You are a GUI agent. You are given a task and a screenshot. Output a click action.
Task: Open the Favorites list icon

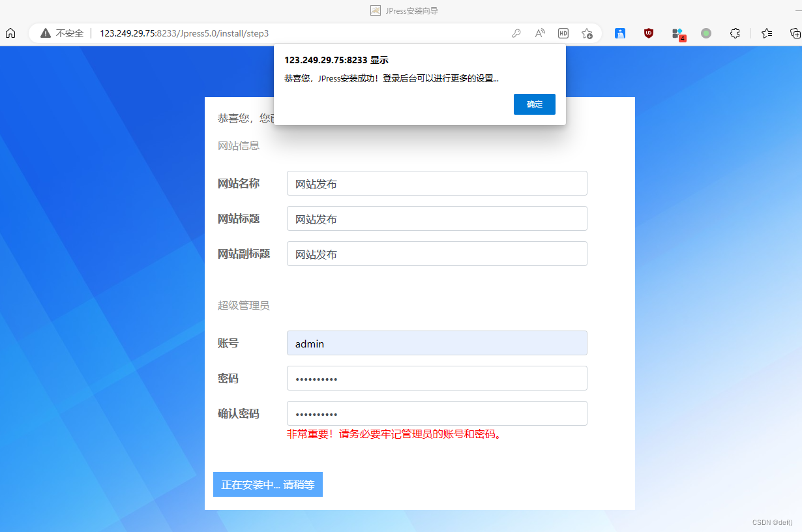pos(766,33)
